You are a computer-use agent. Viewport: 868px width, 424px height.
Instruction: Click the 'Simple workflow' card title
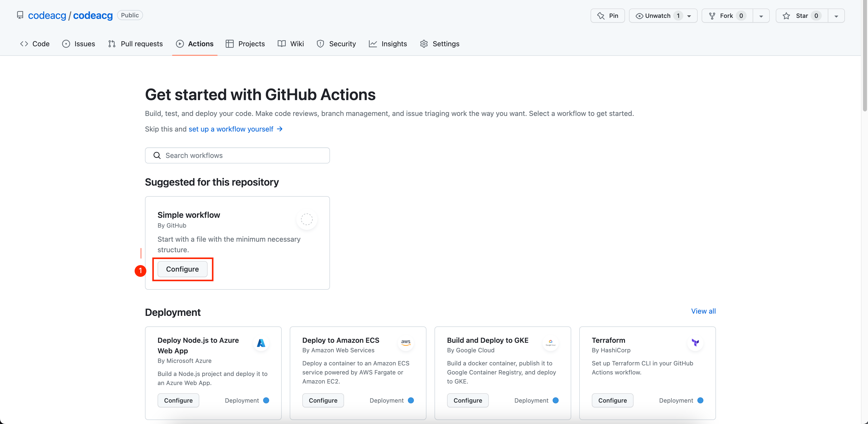pos(189,215)
